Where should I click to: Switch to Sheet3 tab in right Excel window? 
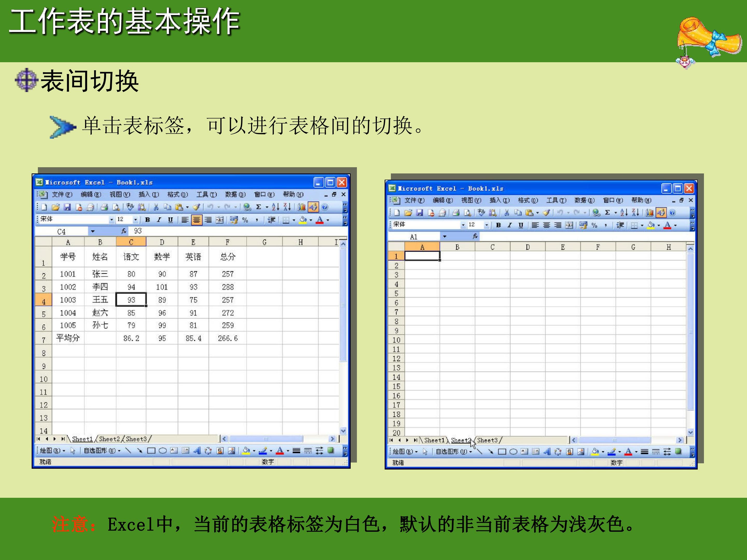(487, 440)
